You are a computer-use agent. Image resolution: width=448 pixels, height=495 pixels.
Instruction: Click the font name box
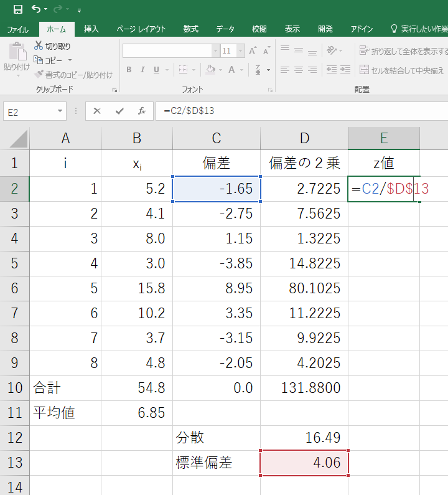[167, 51]
